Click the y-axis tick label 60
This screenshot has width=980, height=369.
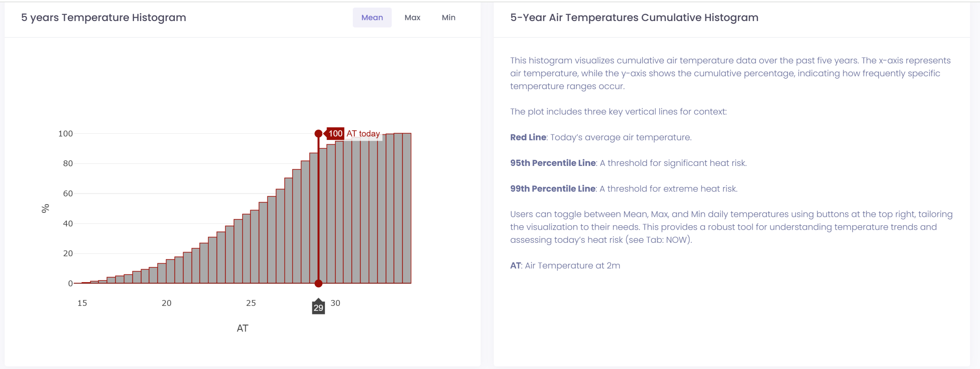click(68, 193)
